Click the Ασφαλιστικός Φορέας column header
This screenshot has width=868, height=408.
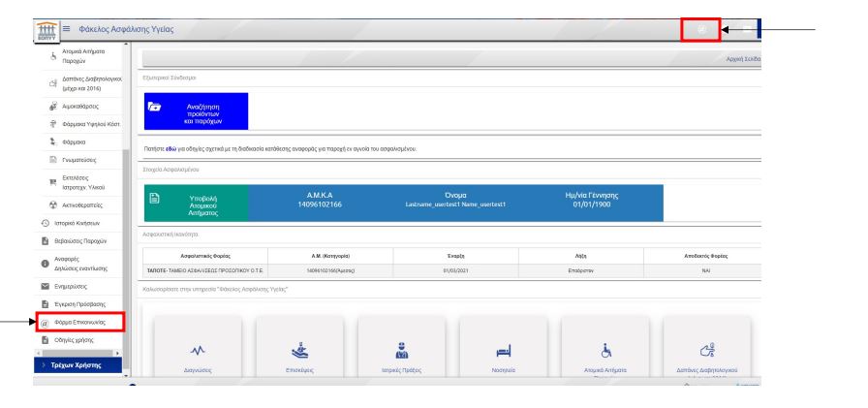tap(205, 256)
